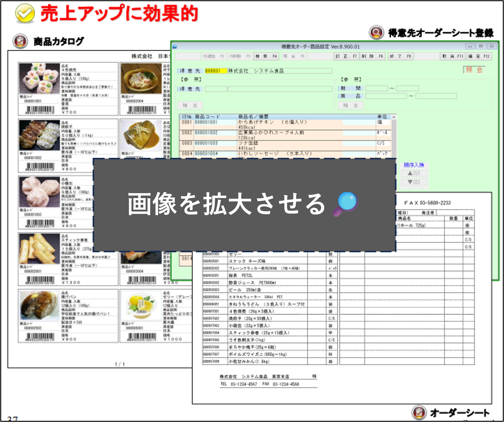Click the ▼(D) move down button
This screenshot has height=422, width=504.
414,182
